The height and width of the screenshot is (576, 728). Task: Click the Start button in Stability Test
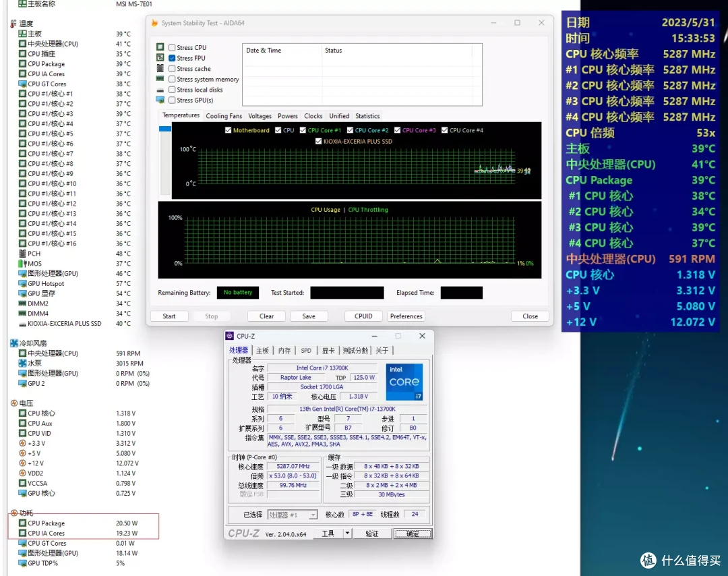click(169, 316)
